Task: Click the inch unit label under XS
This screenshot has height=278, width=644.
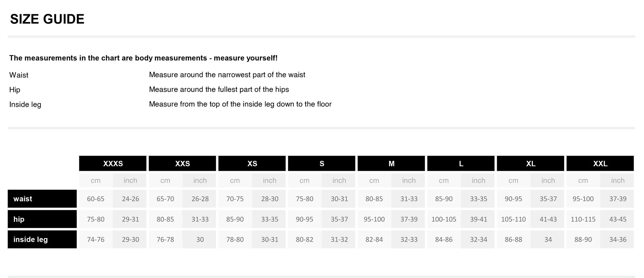Action: tap(269, 180)
